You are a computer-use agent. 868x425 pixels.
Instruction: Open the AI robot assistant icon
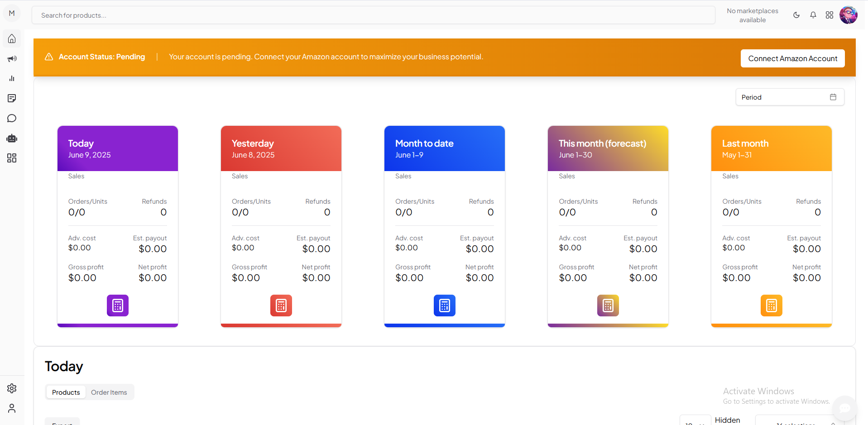tap(12, 138)
